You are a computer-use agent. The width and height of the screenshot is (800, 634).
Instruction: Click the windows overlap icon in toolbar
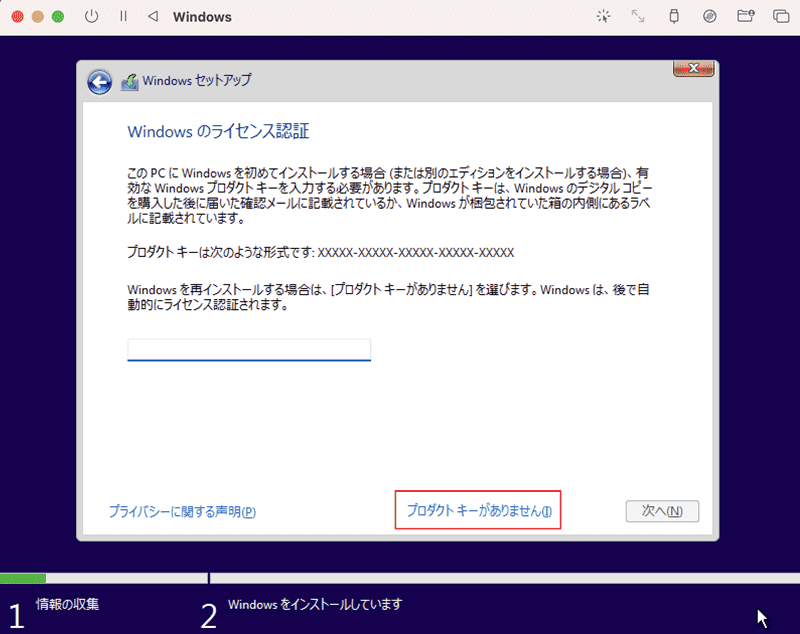tap(781, 16)
